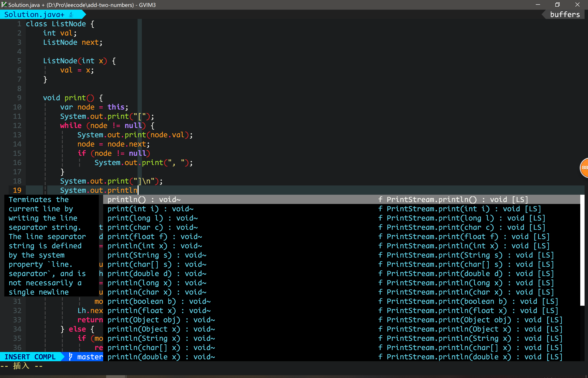Click the orange 88 floating badge
This screenshot has width=588, height=378.
pyautogui.click(x=585, y=167)
